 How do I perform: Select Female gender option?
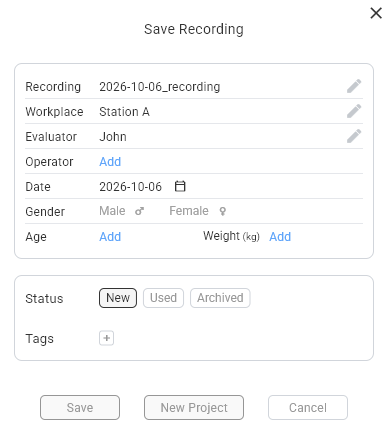pyautogui.click(x=198, y=211)
